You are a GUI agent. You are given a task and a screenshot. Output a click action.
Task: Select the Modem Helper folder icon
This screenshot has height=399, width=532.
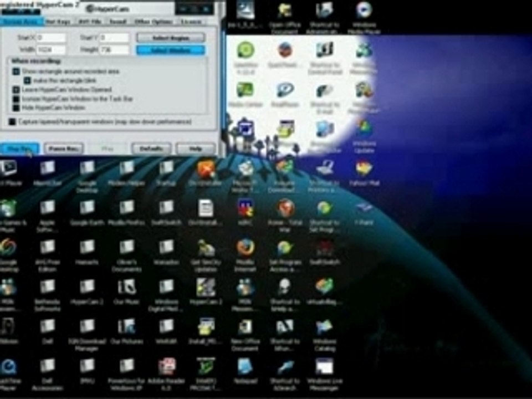(126, 173)
